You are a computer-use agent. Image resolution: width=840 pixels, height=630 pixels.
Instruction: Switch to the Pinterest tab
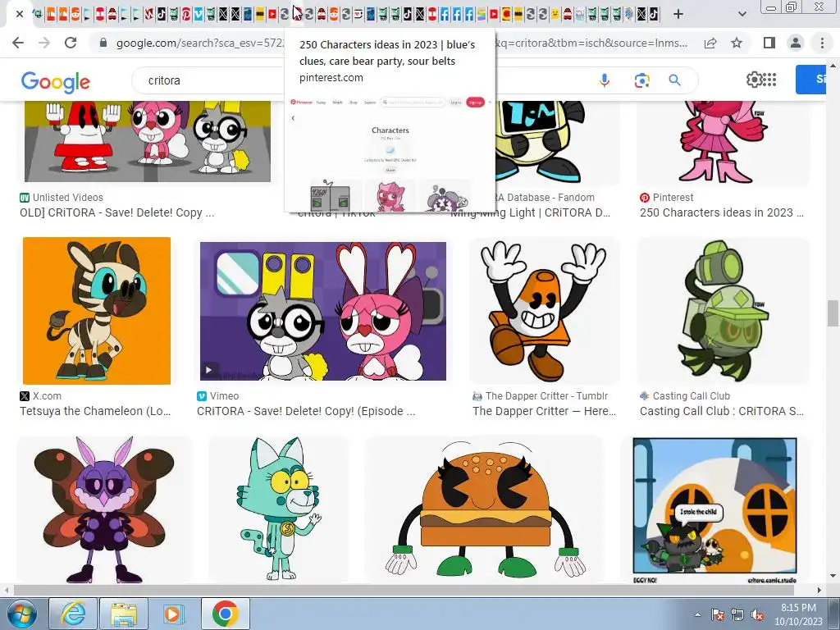[186, 14]
